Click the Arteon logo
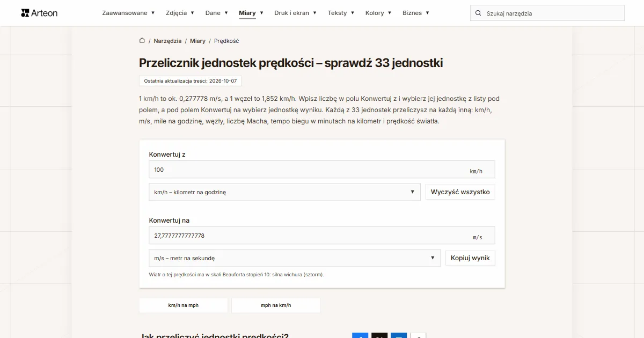644x338 pixels. click(39, 13)
